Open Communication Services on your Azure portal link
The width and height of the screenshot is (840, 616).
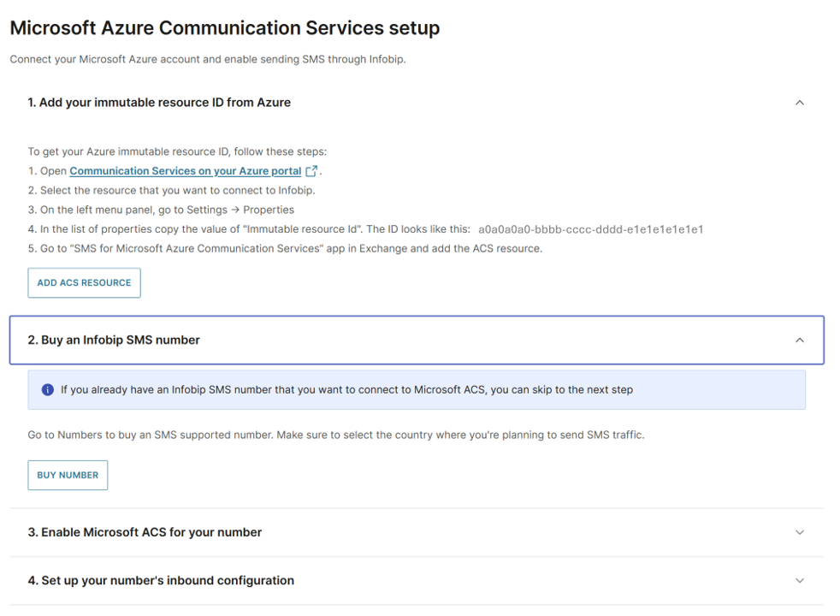pyautogui.click(x=186, y=171)
